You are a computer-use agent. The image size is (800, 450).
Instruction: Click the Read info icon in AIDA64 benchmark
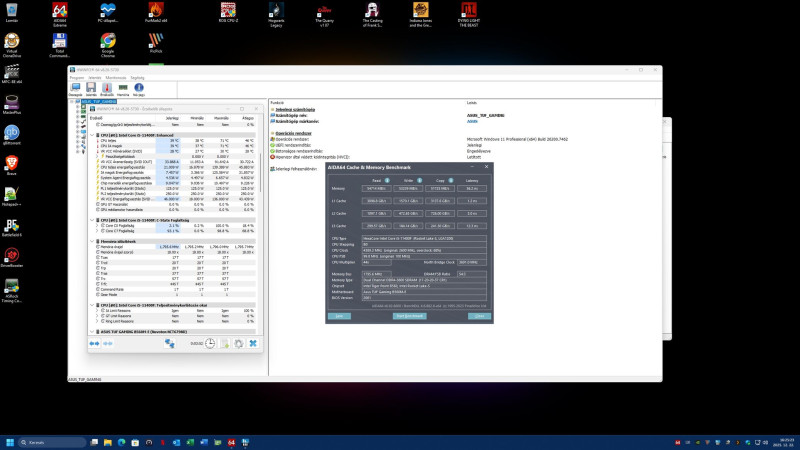tap(387, 181)
